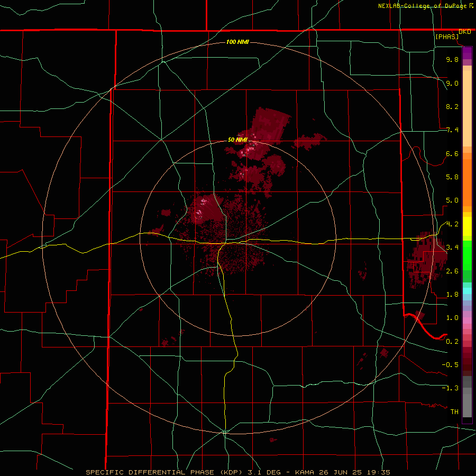Click the 3.4 scale value

click(452, 248)
